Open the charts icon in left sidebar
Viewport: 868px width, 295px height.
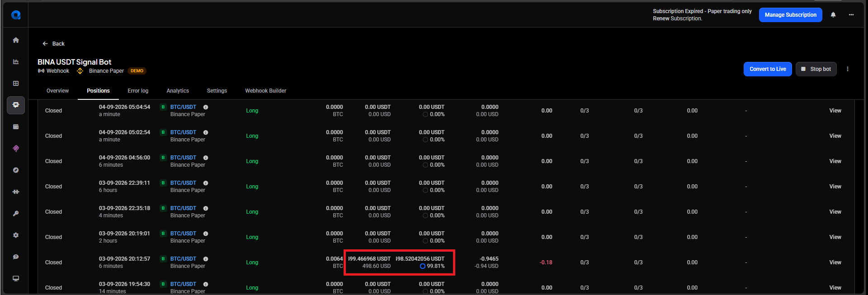point(16,62)
